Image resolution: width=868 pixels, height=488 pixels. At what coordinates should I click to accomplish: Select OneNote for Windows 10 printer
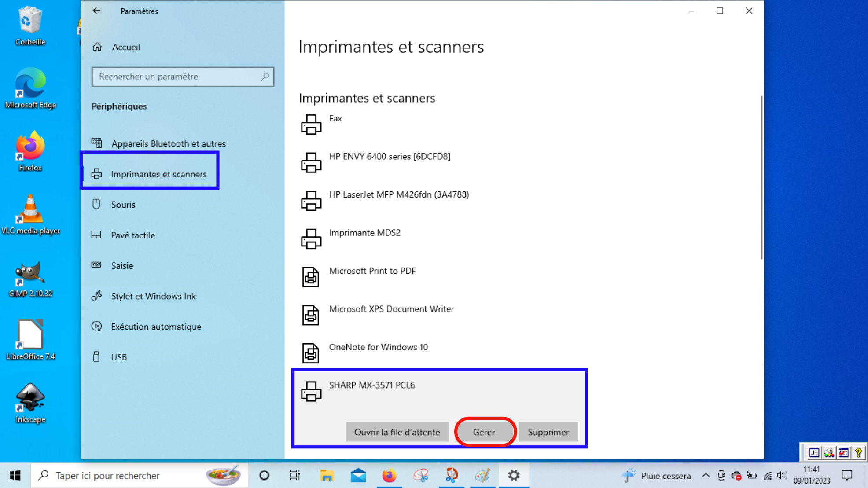[440, 353]
